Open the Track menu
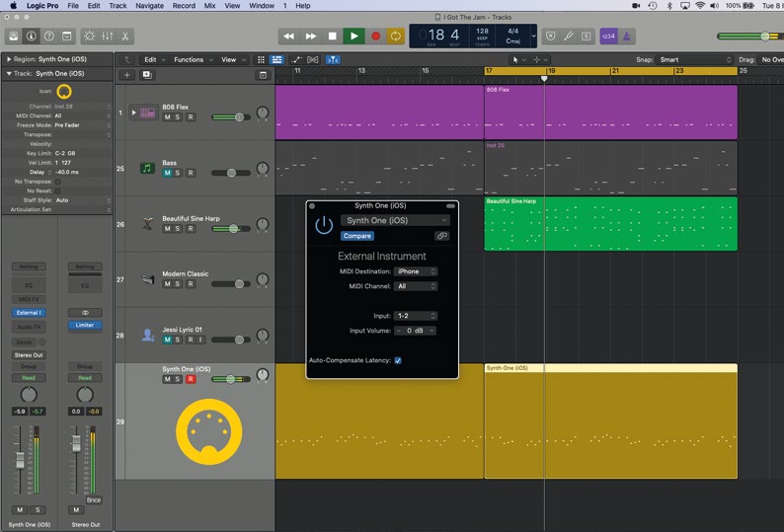The image size is (784, 532). pos(118,6)
